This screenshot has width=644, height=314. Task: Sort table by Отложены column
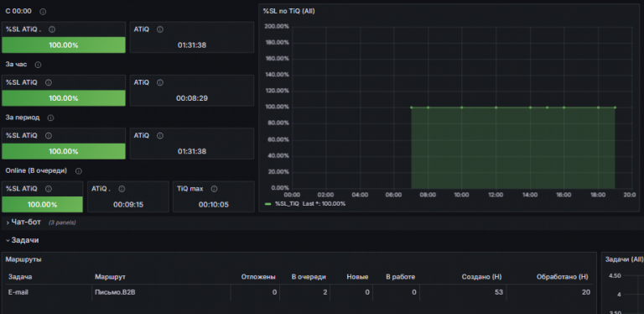[x=258, y=277]
